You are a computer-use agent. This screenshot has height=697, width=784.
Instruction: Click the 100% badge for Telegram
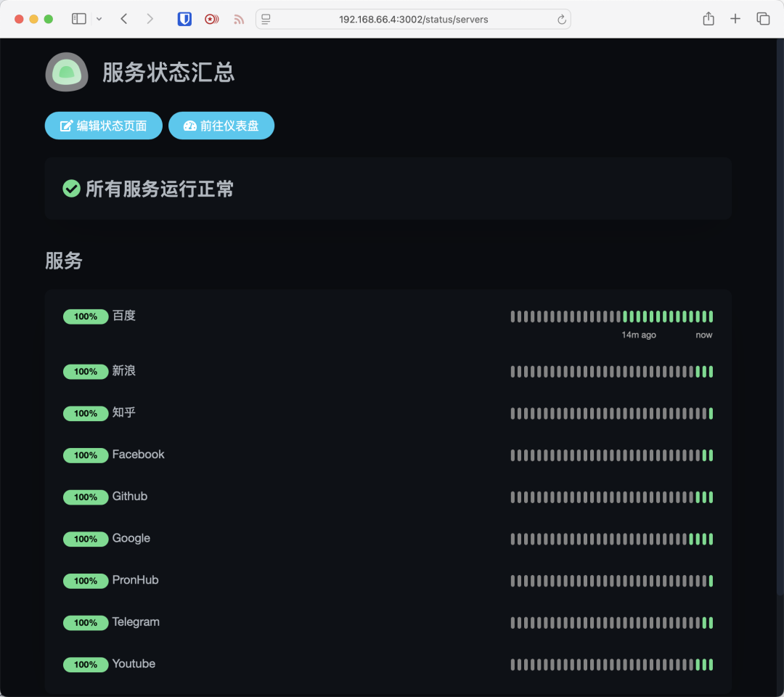pos(86,623)
